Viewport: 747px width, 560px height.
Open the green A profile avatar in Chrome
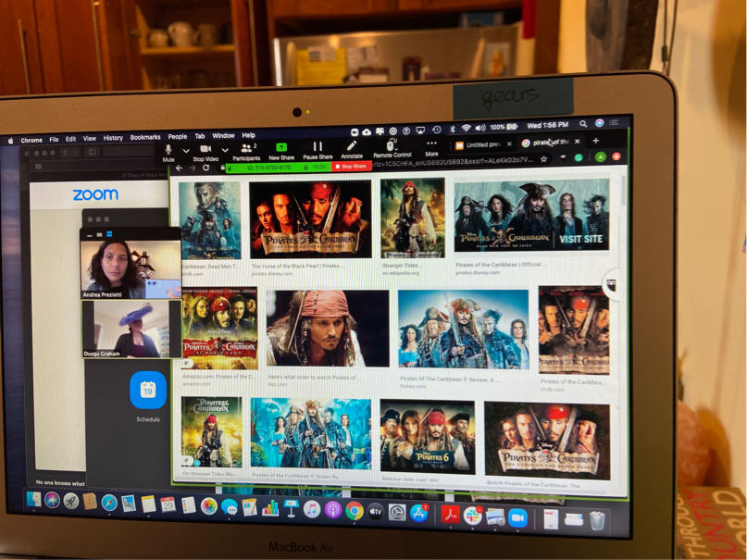coord(600,156)
